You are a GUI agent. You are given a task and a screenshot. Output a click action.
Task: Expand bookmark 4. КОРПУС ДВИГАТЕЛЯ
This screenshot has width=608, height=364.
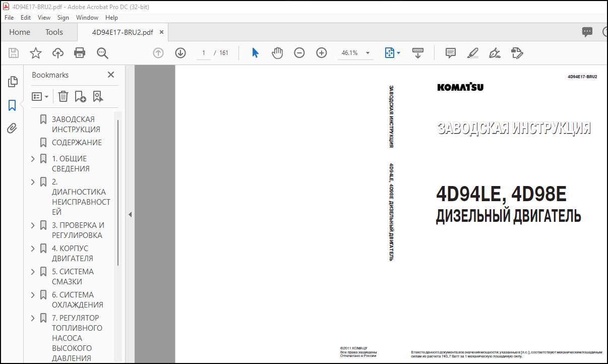pos(33,249)
